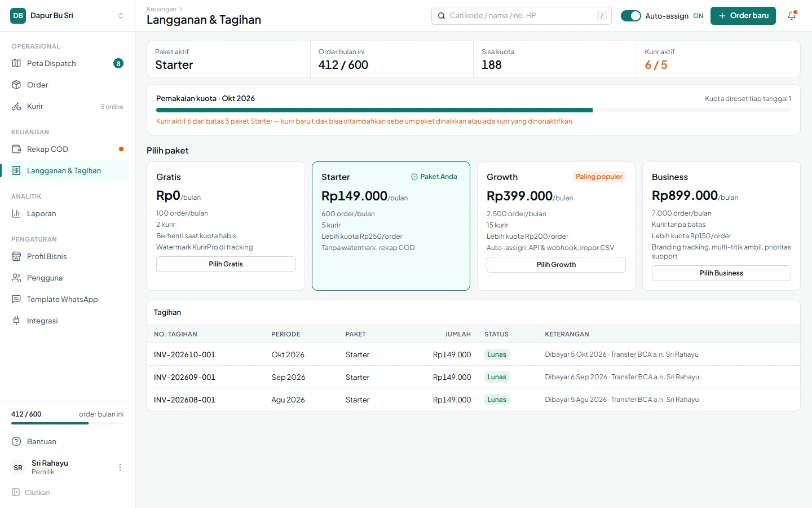Image resolution: width=812 pixels, height=508 pixels.
Task: Open the Sri Rahayu account options menu
Action: point(120,467)
